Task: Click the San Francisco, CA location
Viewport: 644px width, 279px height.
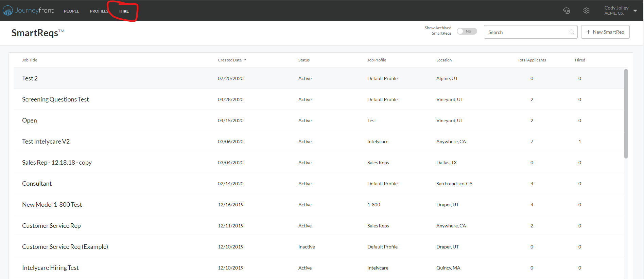Action: tap(454, 184)
